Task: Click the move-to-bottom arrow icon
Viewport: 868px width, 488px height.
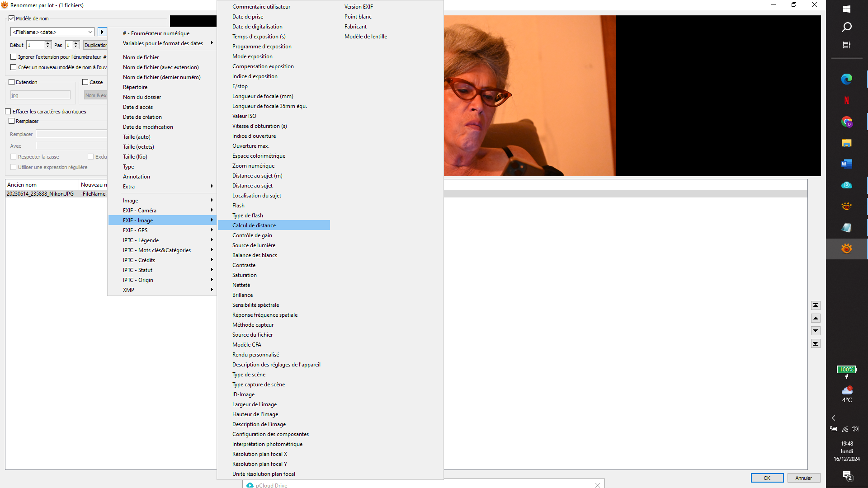Action: coord(816,343)
